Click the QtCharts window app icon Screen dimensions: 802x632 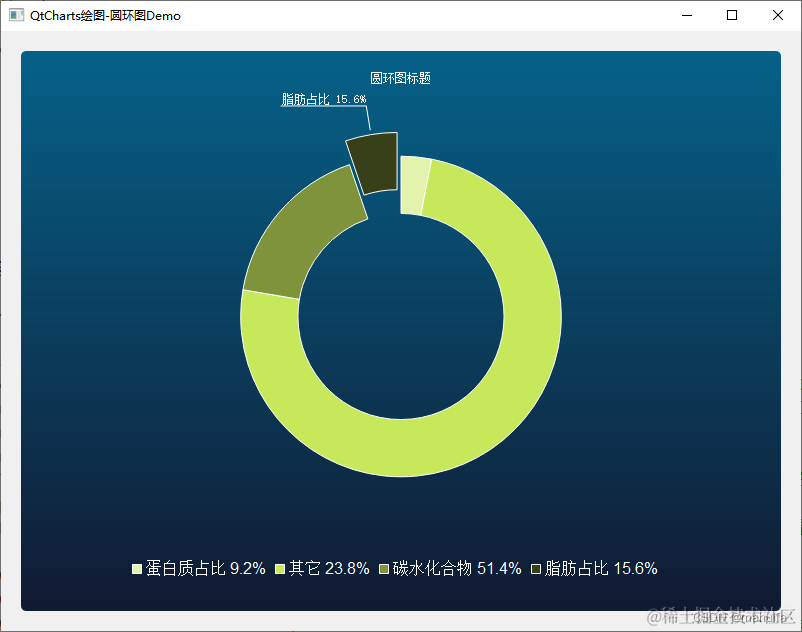click(x=16, y=15)
